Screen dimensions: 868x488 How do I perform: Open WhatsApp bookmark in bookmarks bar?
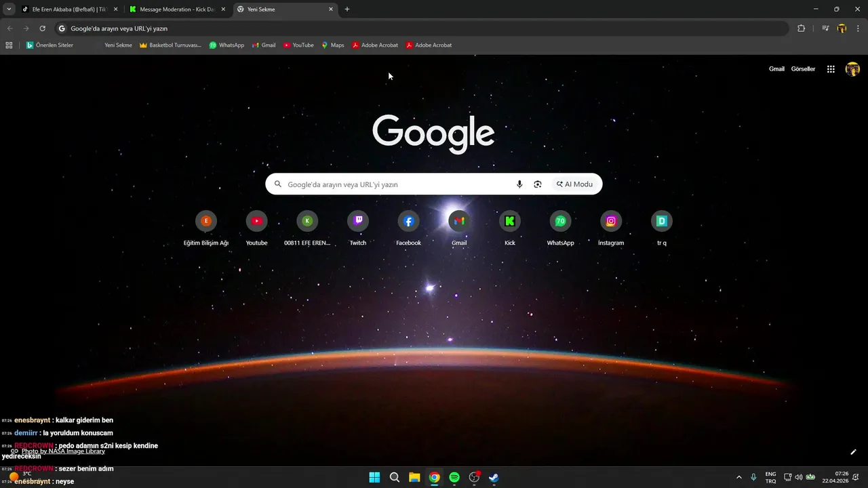coord(226,45)
